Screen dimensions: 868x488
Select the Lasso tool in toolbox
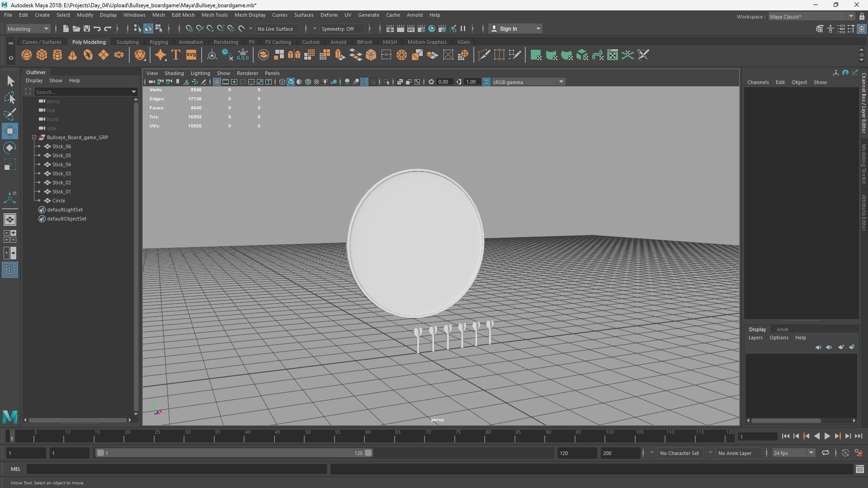pos(10,98)
